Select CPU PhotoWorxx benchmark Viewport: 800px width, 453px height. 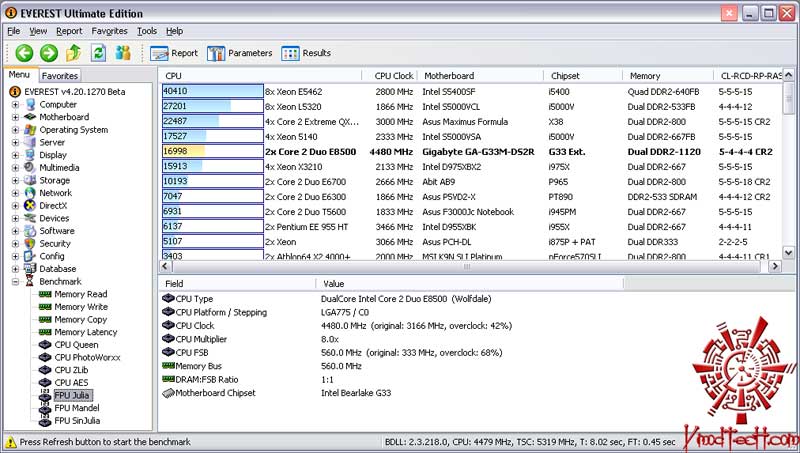pos(87,358)
